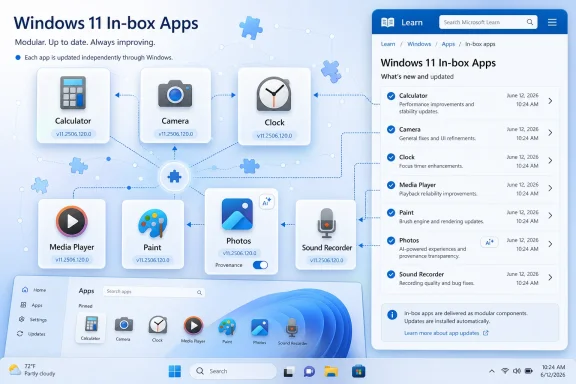Expand the Photos update row chevron
The height and width of the screenshot is (384, 576).
[x=550, y=244]
